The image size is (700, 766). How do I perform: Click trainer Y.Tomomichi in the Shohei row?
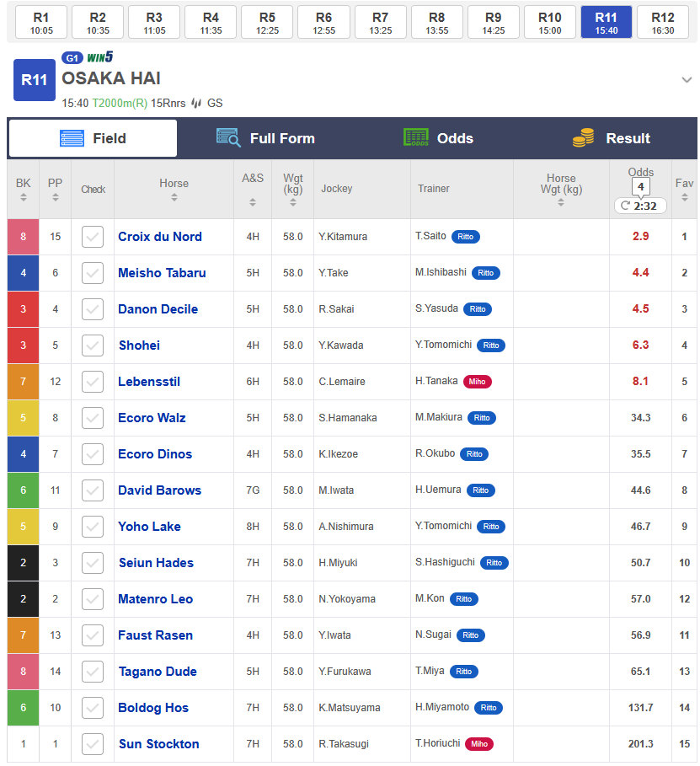click(x=444, y=345)
